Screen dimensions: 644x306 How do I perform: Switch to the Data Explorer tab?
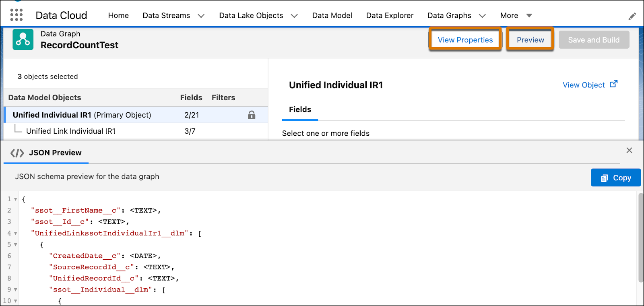390,16
